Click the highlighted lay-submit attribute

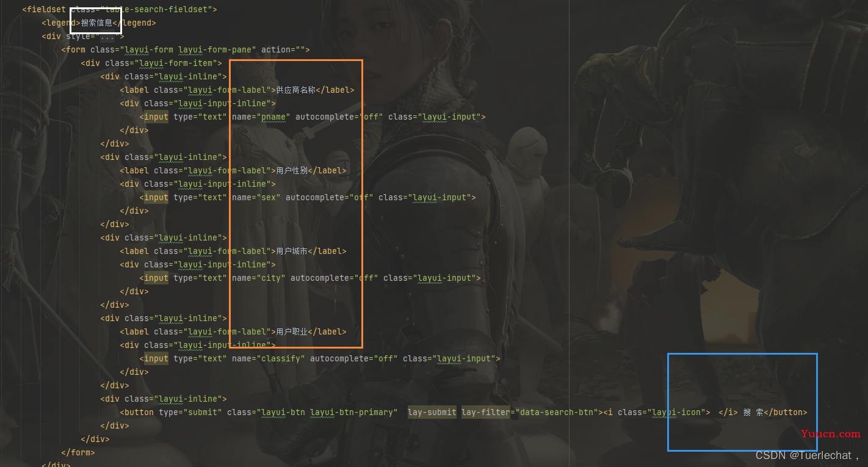tap(432, 412)
